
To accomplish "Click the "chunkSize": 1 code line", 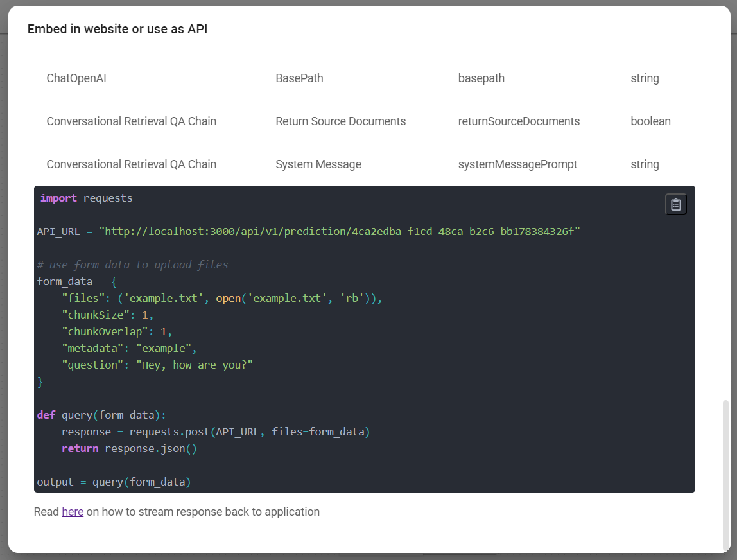I will point(108,315).
